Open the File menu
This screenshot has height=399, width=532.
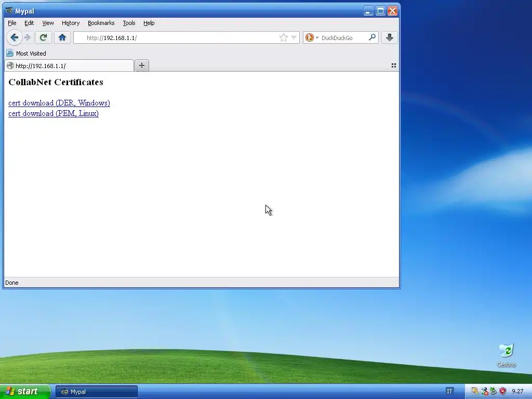click(12, 23)
